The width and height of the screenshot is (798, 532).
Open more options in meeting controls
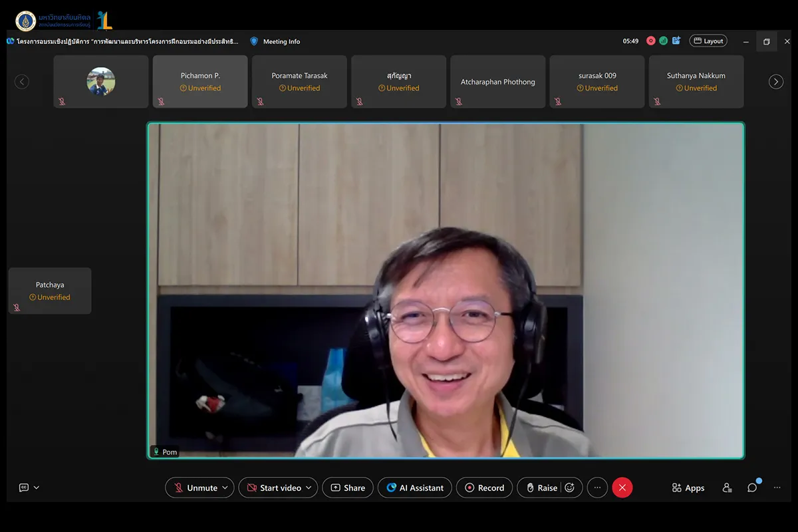[597, 487]
